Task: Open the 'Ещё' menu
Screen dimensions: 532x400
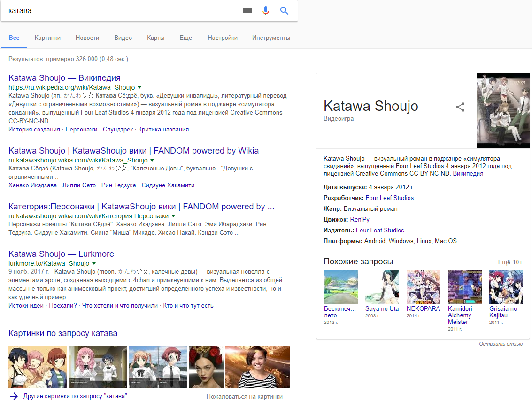Action: tap(185, 38)
